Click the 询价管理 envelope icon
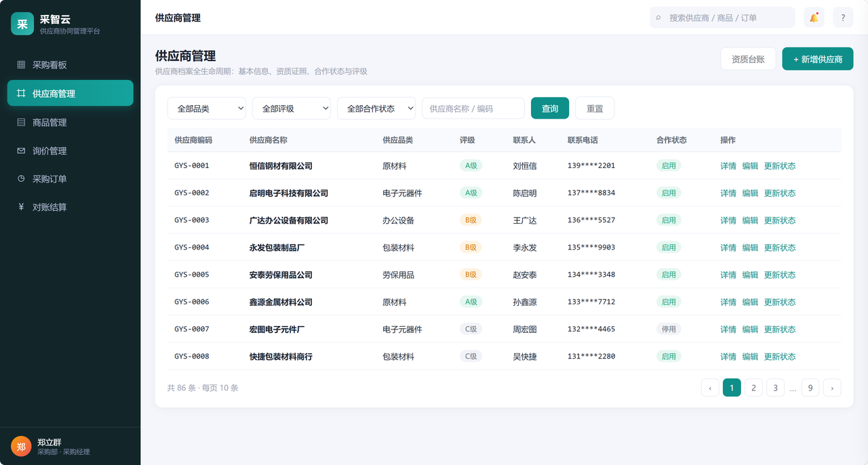 coord(21,150)
